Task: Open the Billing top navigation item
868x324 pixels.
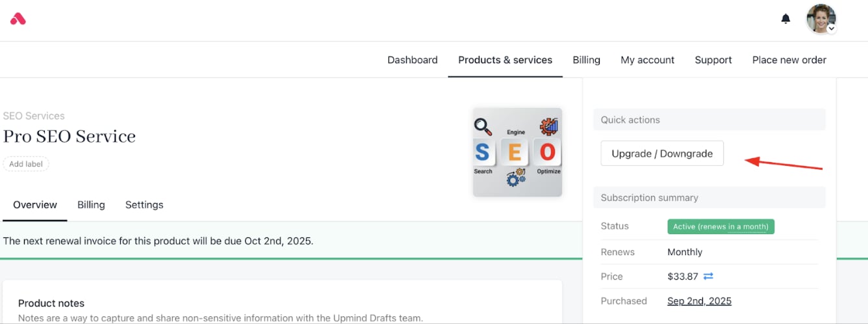Action: (587, 60)
